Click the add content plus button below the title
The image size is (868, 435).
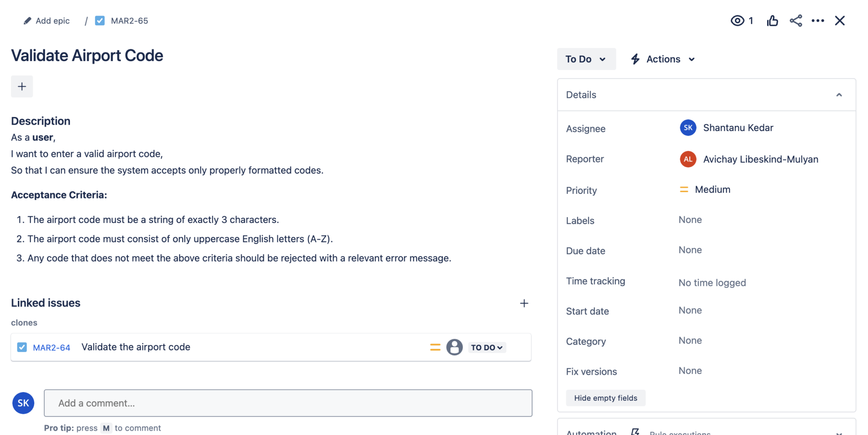point(22,86)
